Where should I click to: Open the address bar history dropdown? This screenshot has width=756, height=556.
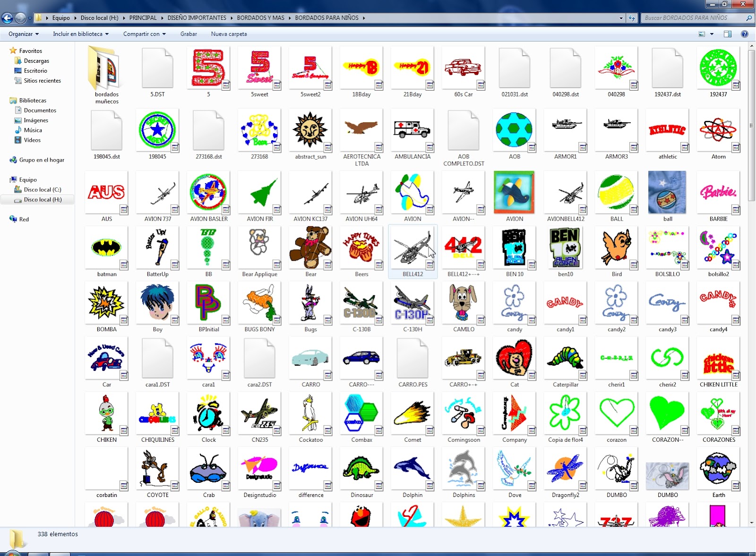tap(621, 18)
